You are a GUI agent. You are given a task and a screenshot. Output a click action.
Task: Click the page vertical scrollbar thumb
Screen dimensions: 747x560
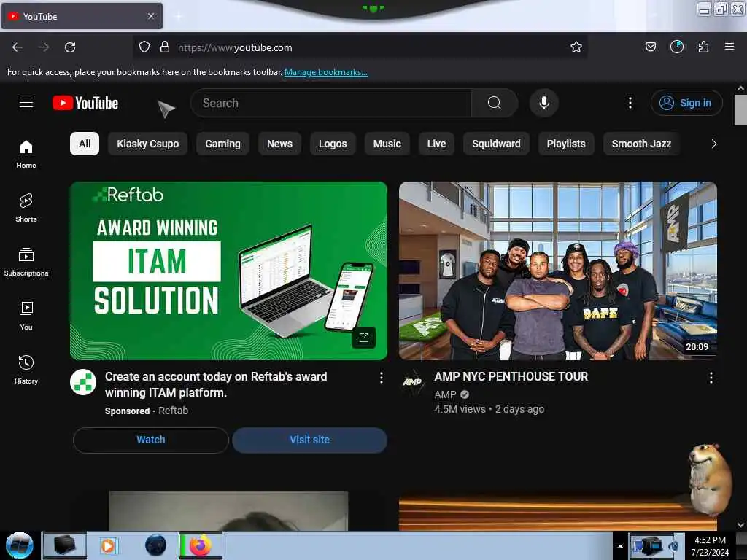click(740, 109)
